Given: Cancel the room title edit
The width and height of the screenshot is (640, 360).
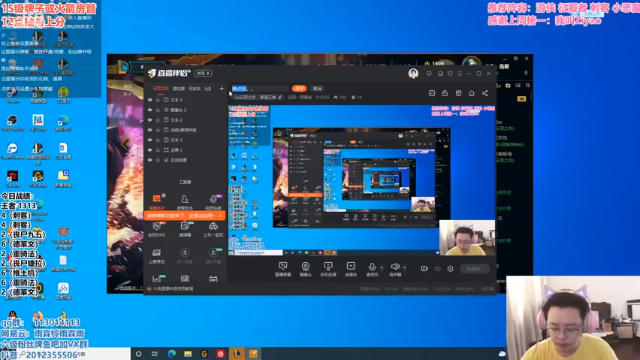Looking at the screenshot, I should (317, 89).
